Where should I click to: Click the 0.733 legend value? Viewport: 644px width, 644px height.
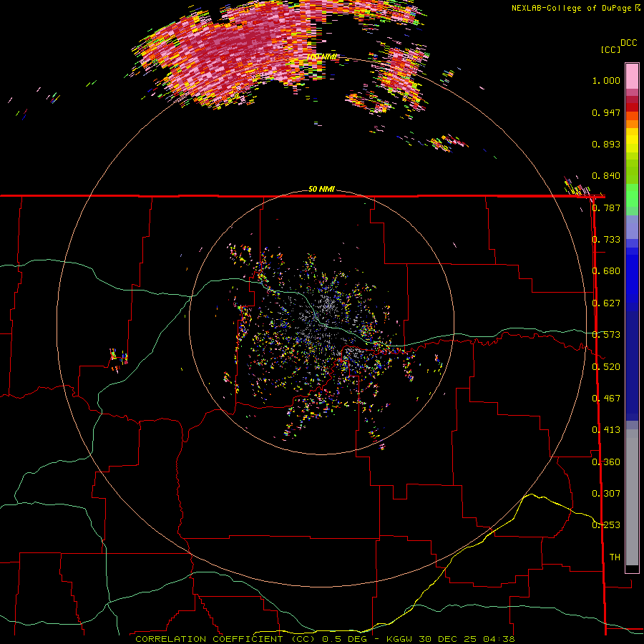(x=606, y=240)
